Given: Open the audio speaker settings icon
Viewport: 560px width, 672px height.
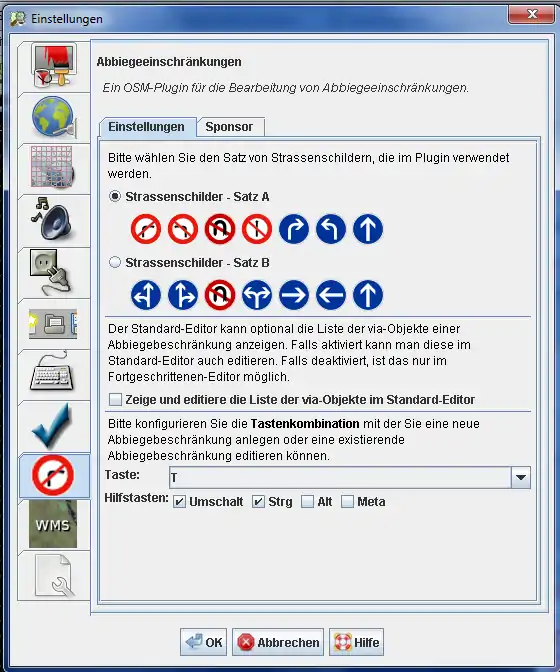Looking at the screenshot, I should 51,218.
